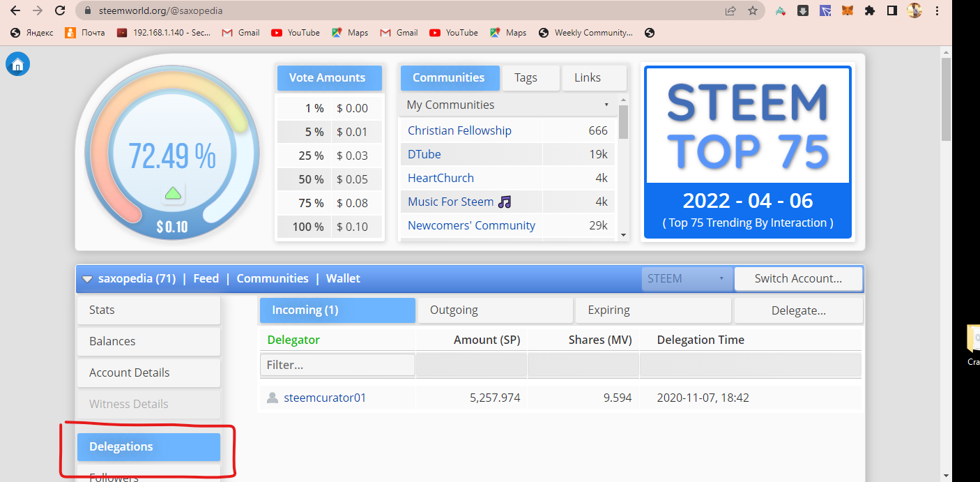Click the page vertical scrollbar

(x=946, y=99)
